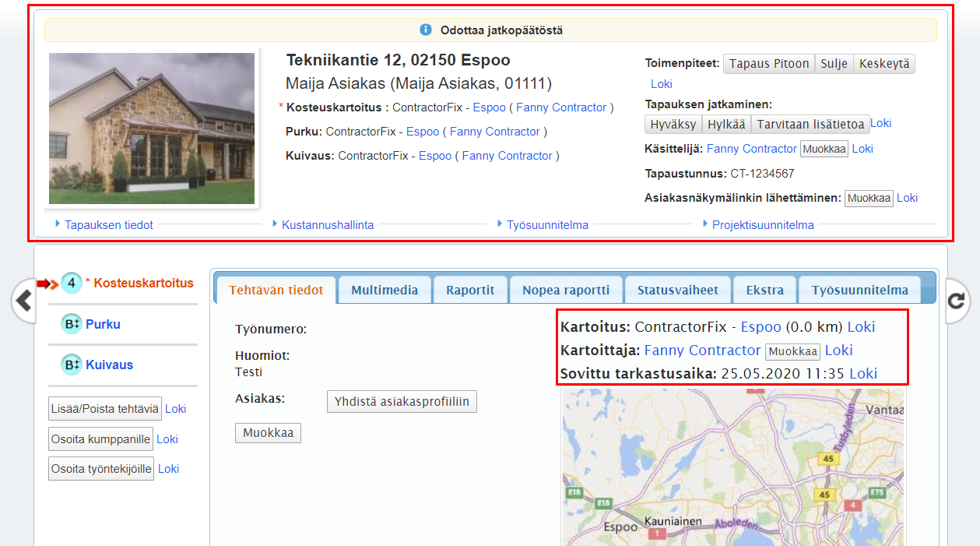The height and width of the screenshot is (546, 980).
Task: Expand the Tapauksen tiedot section
Action: pyautogui.click(x=108, y=224)
